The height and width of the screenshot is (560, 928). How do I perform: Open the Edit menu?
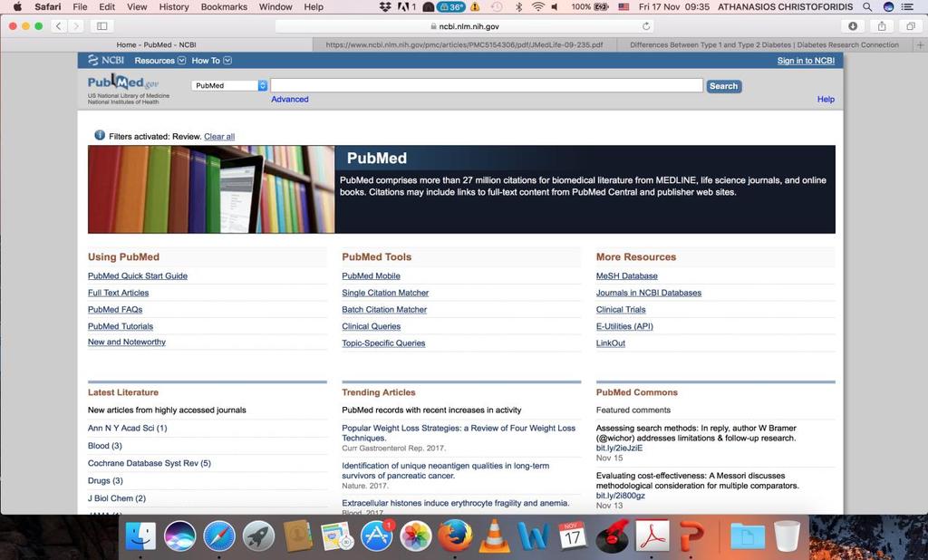[107, 7]
